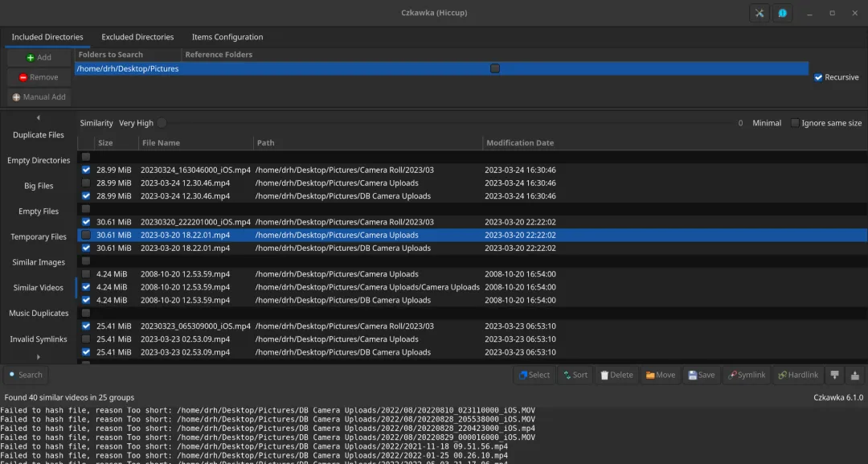This screenshot has width=868, height=464.
Task: Click the Manual Add button
Action: (x=39, y=96)
